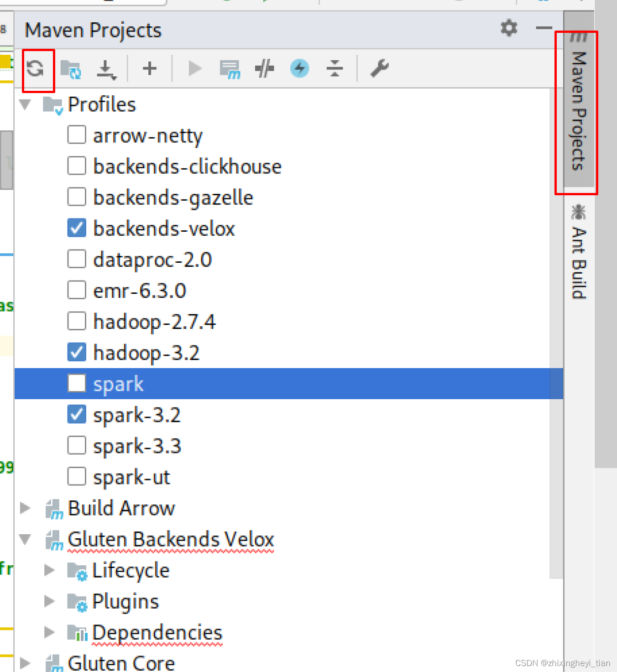The height and width of the screenshot is (672, 617).
Task: Generate sources and update folders icon
Action: click(71, 69)
